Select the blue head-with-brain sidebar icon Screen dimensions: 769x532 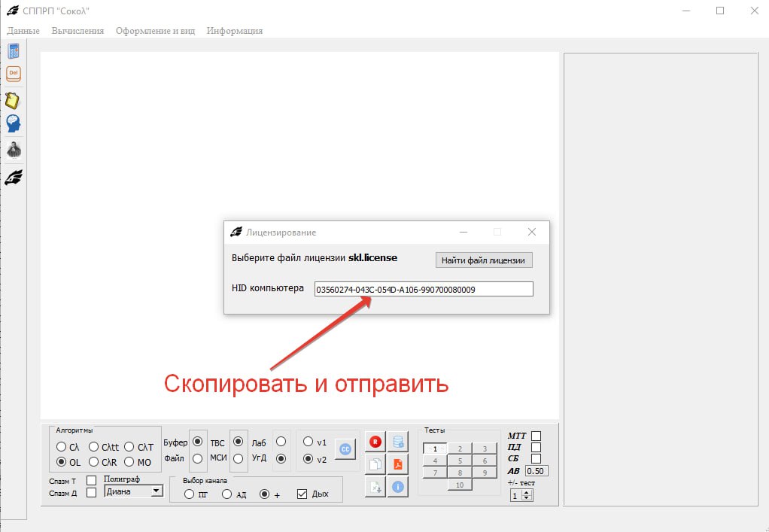point(13,123)
